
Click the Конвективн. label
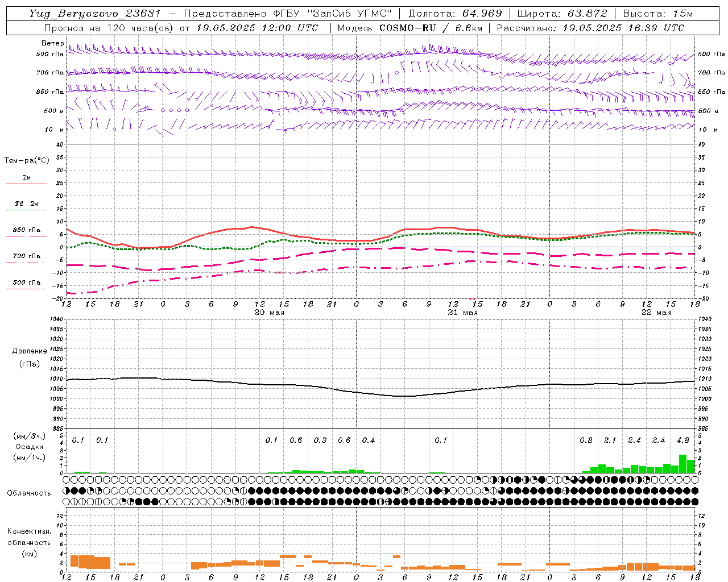point(30,531)
